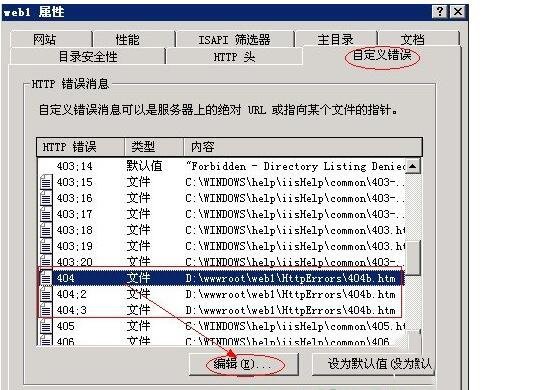Click the 405.htm path in 405 row
The height and width of the screenshot is (390, 546).
pos(295,326)
